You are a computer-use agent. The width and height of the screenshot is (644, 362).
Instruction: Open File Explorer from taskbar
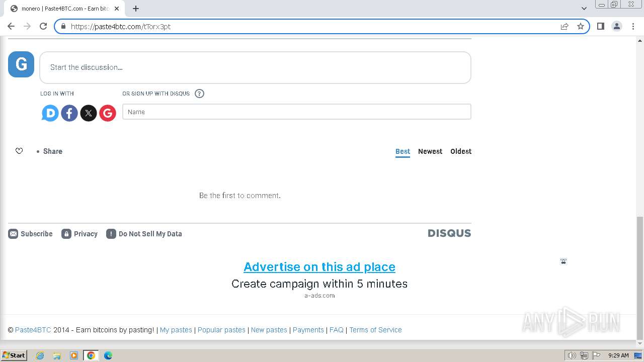[57, 355]
